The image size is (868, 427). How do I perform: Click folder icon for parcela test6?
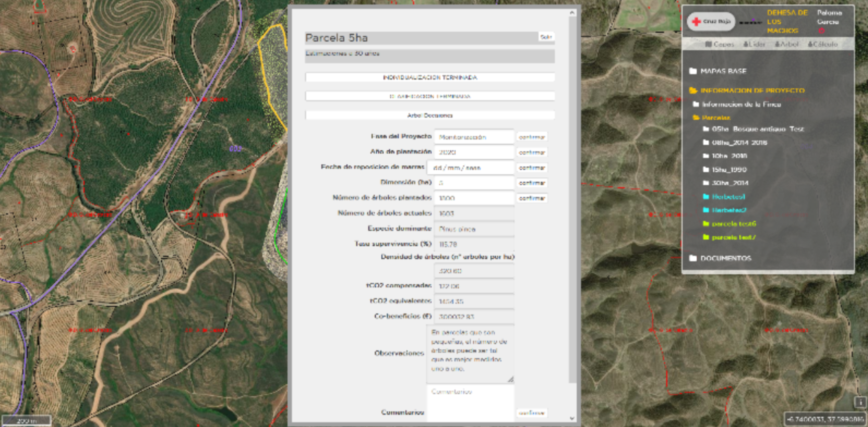[x=706, y=224]
